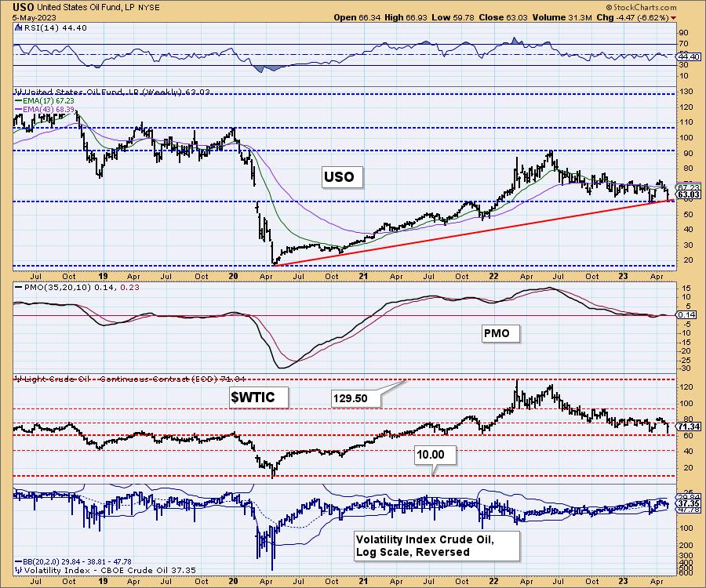The image size is (706, 588).
Task: Click the EMA(17) 67.23 legend entry
Action: 45,101
